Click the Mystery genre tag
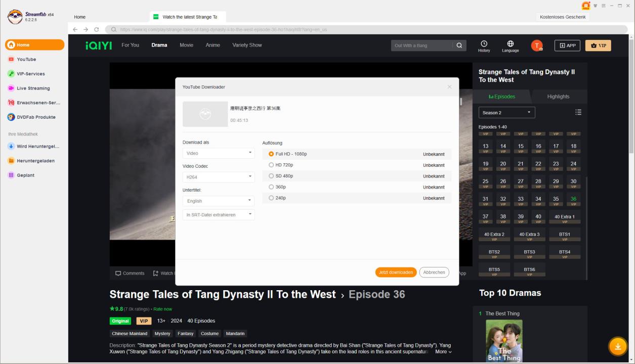Screen dimensions: 635x364 pos(162,333)
